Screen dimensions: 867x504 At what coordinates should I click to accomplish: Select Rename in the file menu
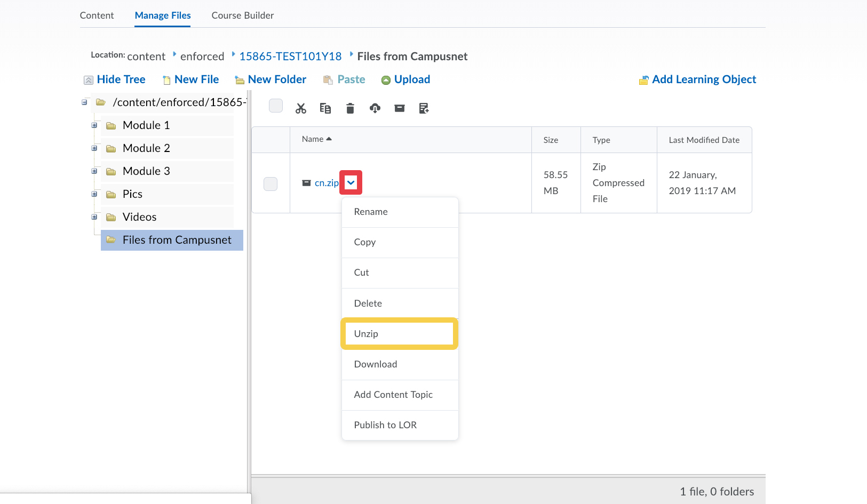pyautogui.click(x=371, y=212)
